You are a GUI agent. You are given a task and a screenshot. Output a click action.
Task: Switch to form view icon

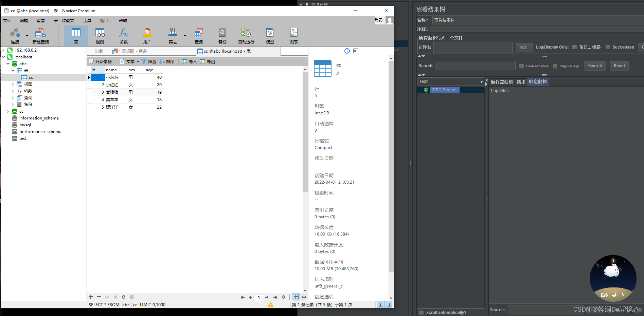[x=304, y=297]
